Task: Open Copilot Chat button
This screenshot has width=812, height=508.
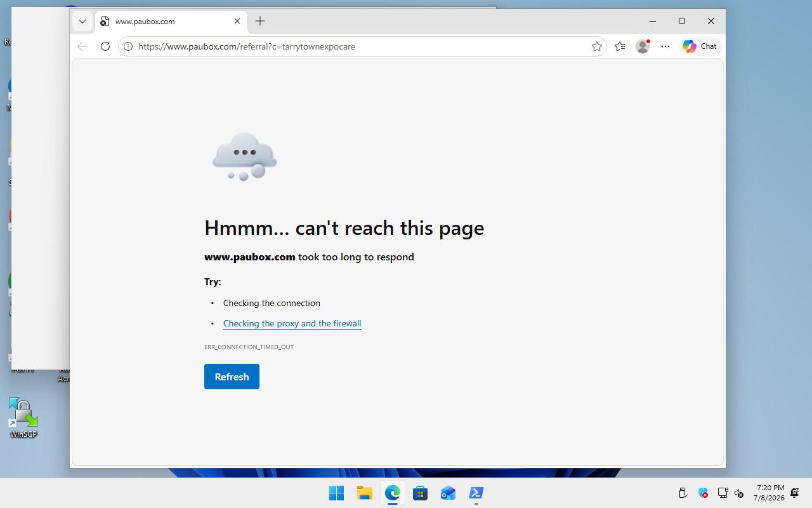Action: [700, 46]
